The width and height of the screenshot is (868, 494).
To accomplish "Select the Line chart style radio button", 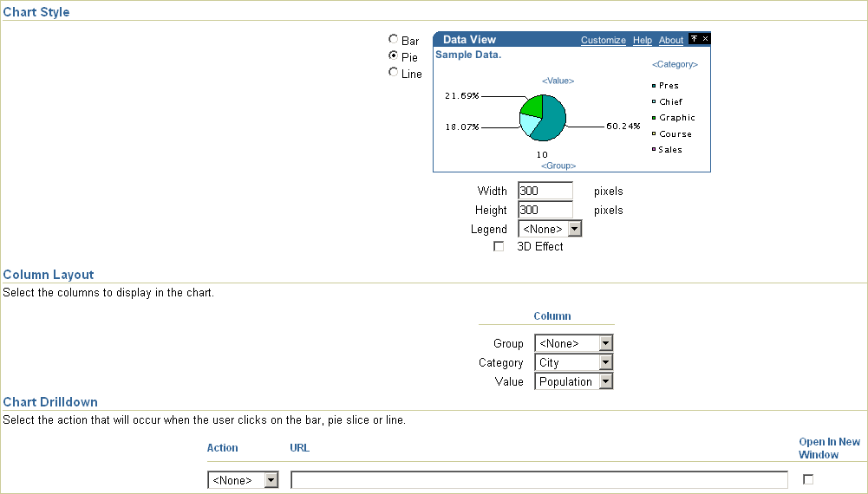I will (x=393, y=72).
